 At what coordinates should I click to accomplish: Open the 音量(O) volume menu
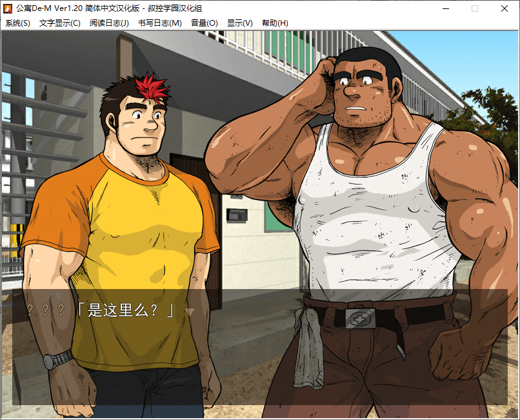tap(204, 23)
